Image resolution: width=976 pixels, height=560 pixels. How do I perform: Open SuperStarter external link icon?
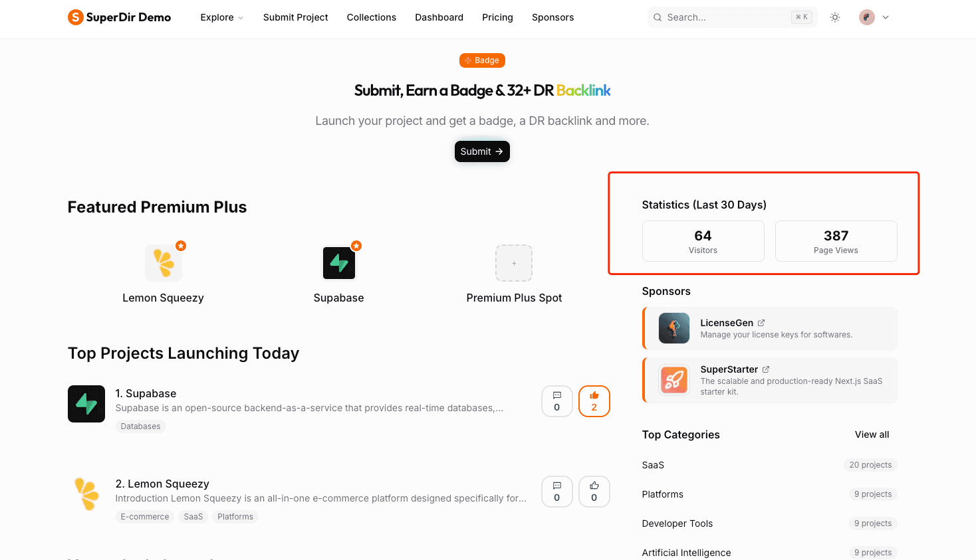pos(766,369)
